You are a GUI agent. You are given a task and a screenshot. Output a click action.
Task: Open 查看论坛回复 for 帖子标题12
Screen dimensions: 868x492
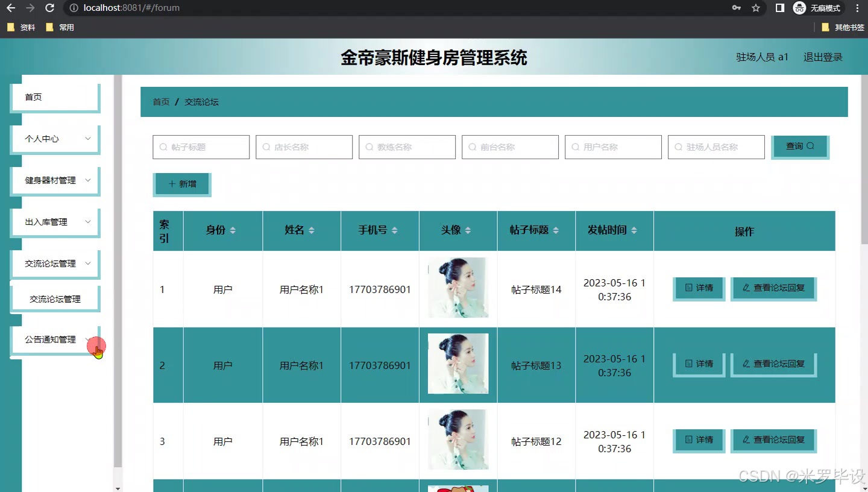coord(773,440)
